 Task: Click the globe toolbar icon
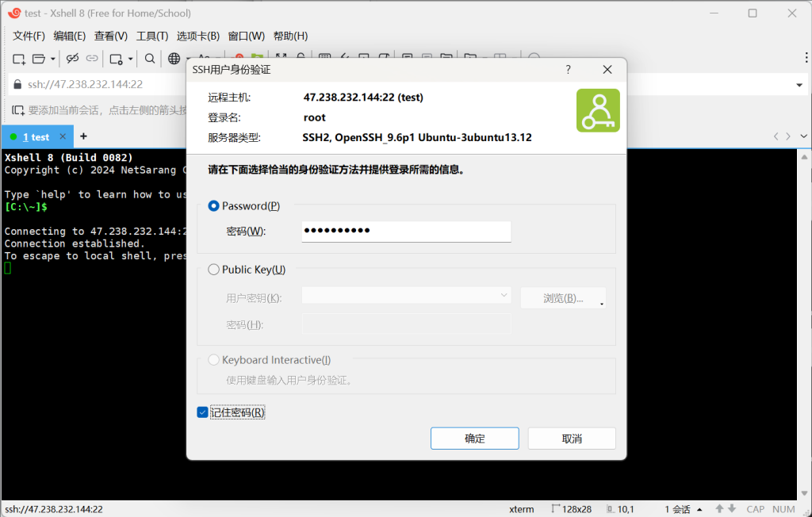pos(174,59)
